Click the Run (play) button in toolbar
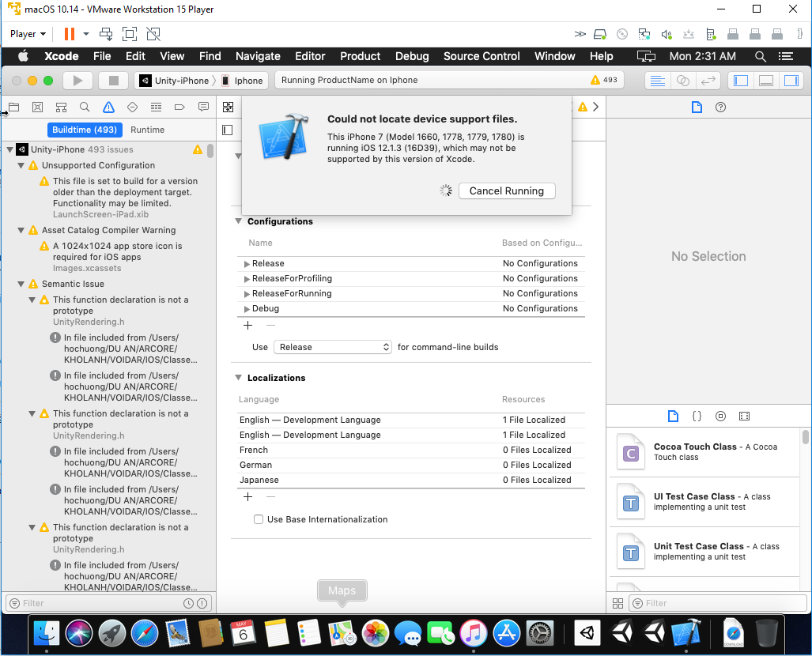Image resolution: width=812 pixels, height=656 pixels. point(77,81)
